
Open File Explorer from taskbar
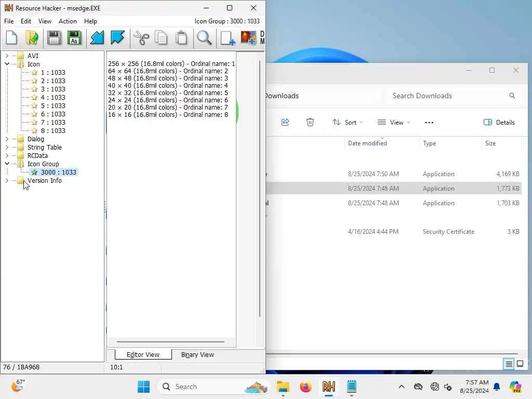[283, 387]
